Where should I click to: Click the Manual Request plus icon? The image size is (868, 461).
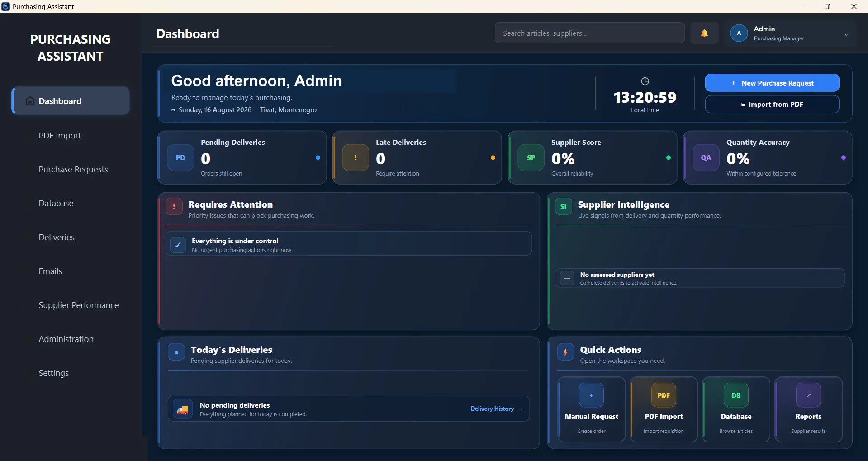tap(591, 395)
